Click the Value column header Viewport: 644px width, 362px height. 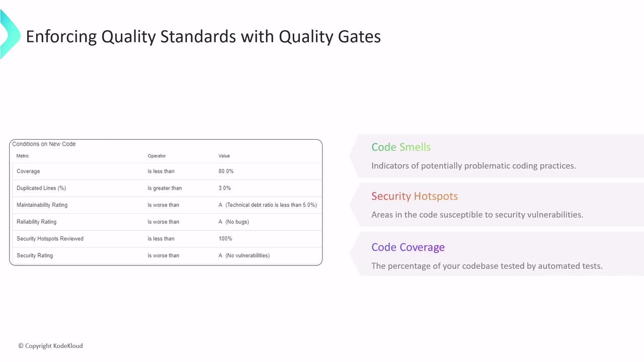click(x=224, y=156)
